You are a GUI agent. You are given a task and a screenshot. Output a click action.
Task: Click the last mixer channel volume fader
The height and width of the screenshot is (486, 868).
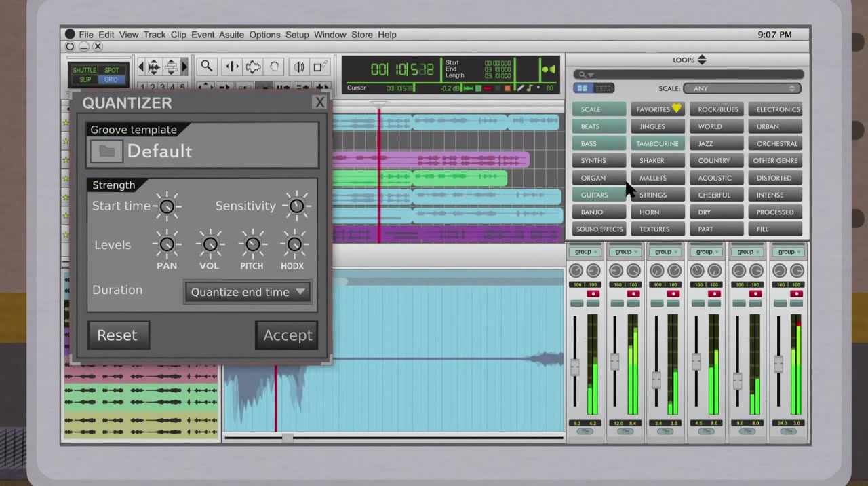click(x=778, y=364)
